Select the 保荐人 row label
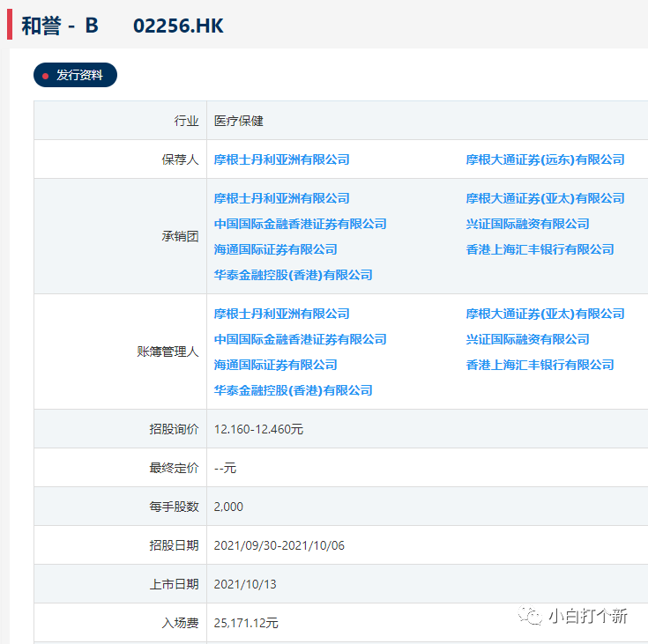The height and width of the screenshot is (644, 648). click(x=180, y=159)
